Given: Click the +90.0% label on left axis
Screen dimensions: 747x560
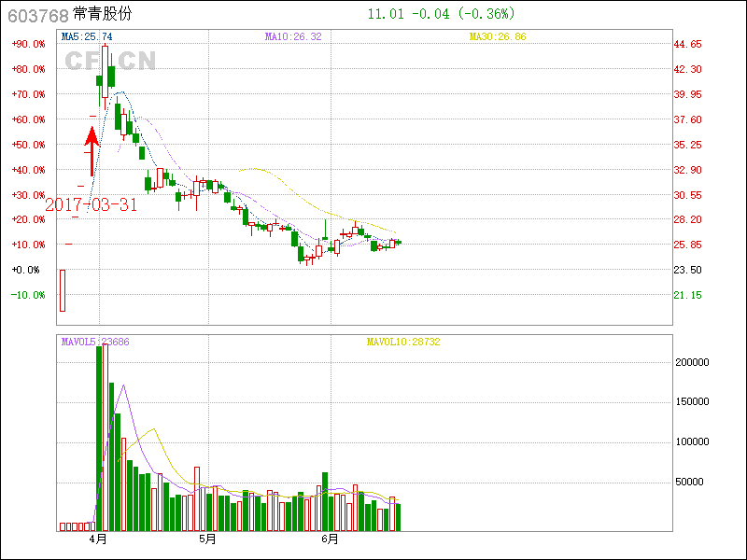Looking at the screenshot, I should (x=29, y=44).
